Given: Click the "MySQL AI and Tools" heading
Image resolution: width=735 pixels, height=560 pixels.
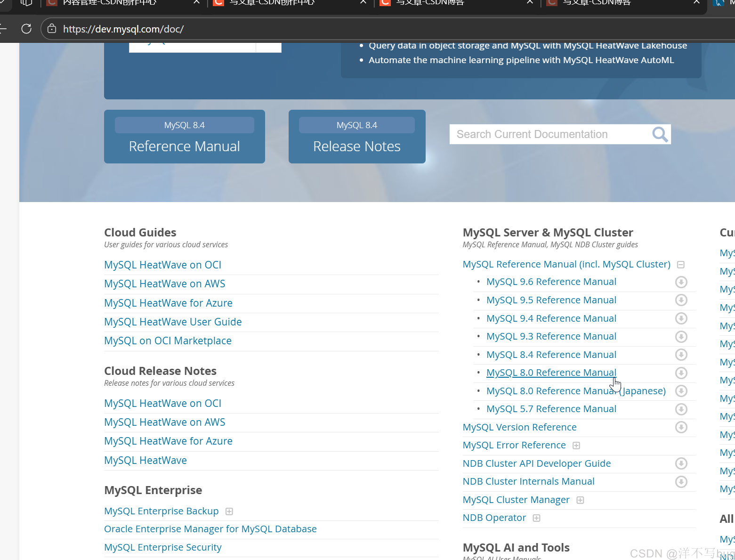Looking at the screenshot, I should (516, 548).
